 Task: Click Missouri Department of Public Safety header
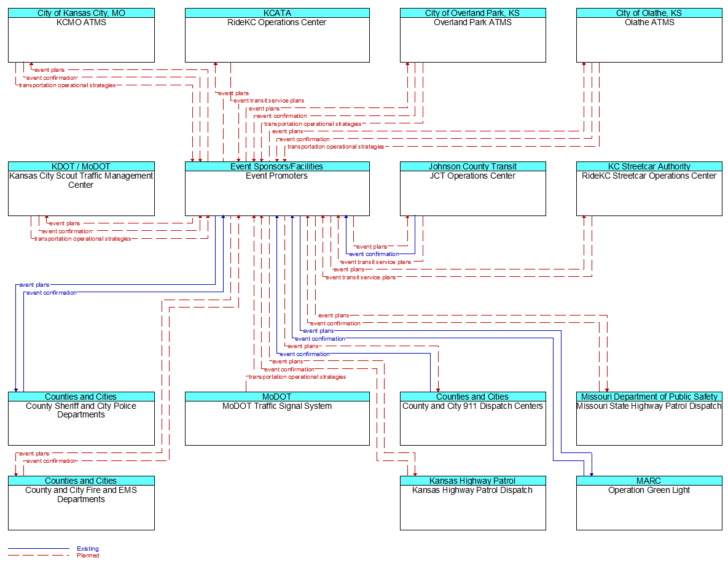(x=649, y=397)
